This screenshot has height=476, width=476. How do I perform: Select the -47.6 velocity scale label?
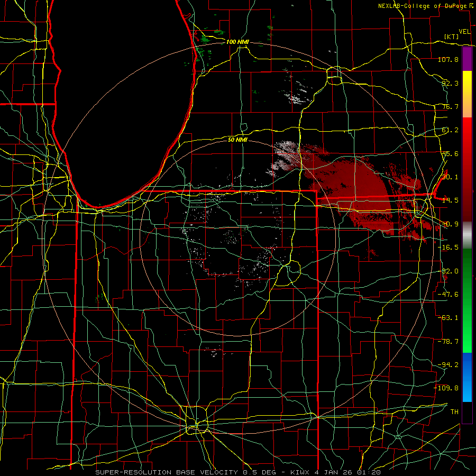[x=448, y=295]
